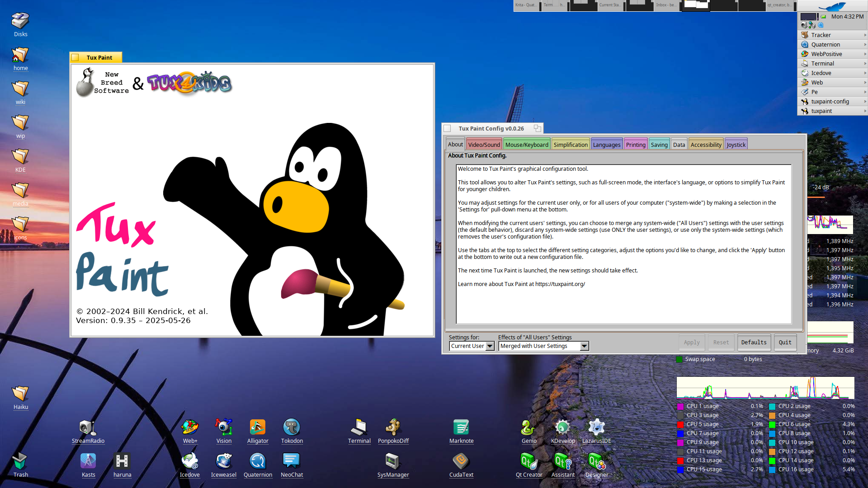Open the Marknote desktop icon
Image resolution: width=868 pixels, height=488 pixels.
tap(461, 427)
